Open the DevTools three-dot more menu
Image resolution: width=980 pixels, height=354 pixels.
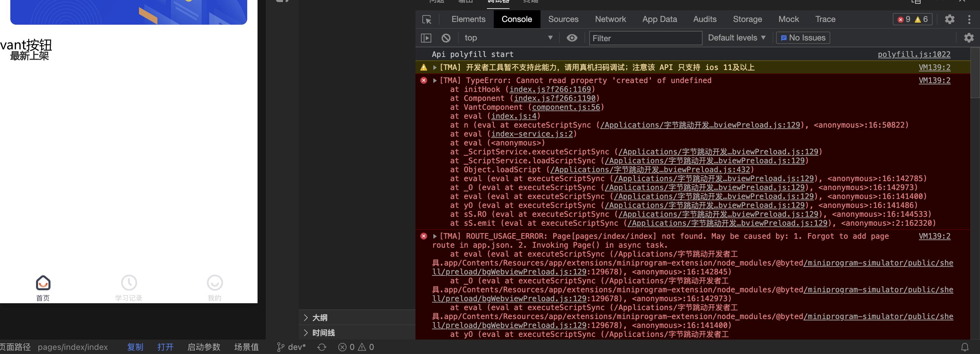(969, 20)
